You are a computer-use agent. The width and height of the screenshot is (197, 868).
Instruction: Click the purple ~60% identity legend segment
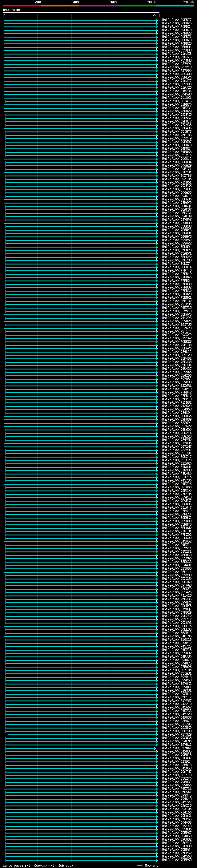coord(99,6)
